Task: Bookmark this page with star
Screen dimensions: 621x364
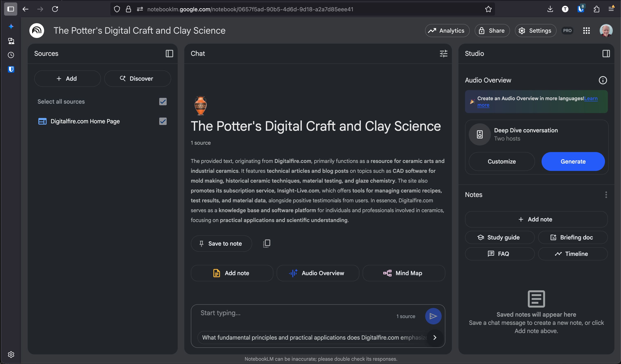Action: tap(488, 9)
